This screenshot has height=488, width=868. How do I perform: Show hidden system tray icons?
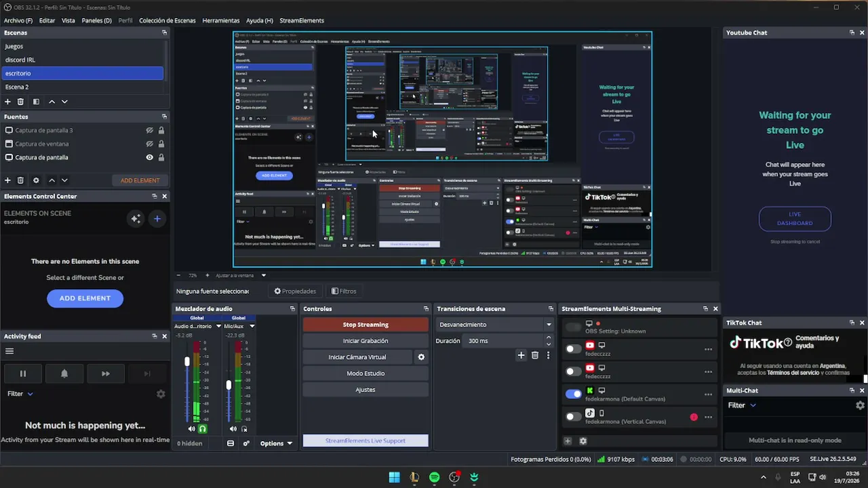click(763, 477)
